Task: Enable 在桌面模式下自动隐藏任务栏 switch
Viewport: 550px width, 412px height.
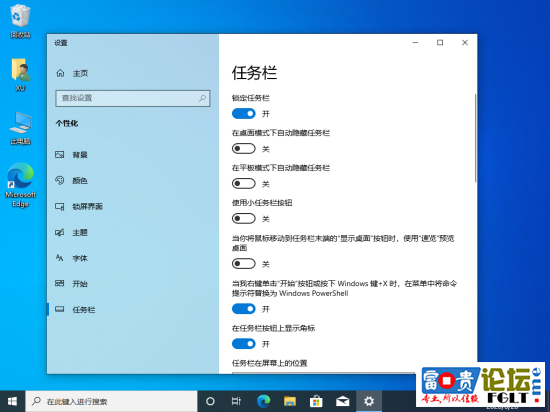Action: pyautogui.click(x=244, y=149)
